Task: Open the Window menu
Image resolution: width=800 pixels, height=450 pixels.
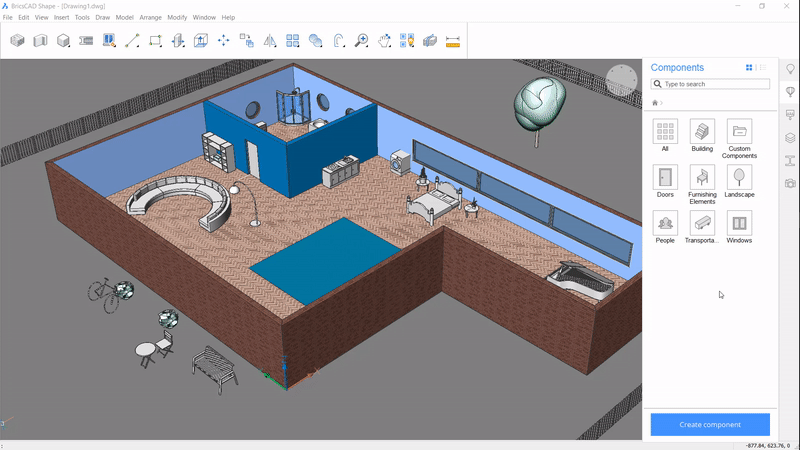Action: click(204, 17)
